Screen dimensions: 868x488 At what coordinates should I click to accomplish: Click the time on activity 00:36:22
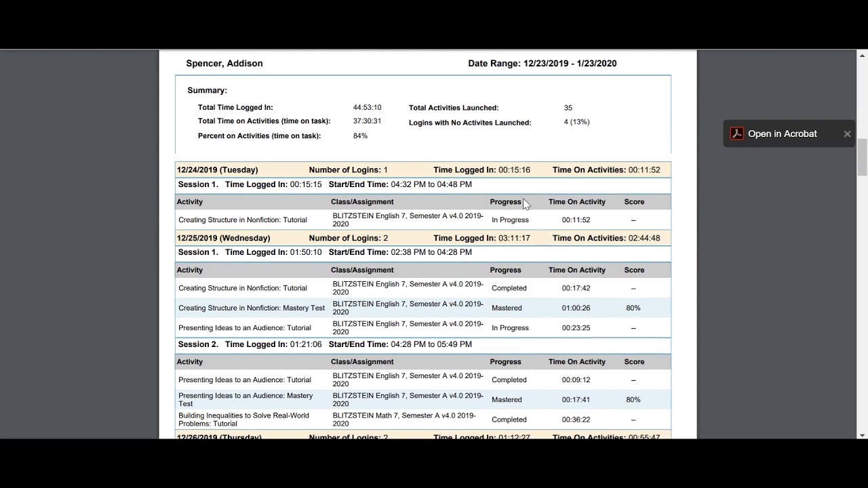(576, 420)
